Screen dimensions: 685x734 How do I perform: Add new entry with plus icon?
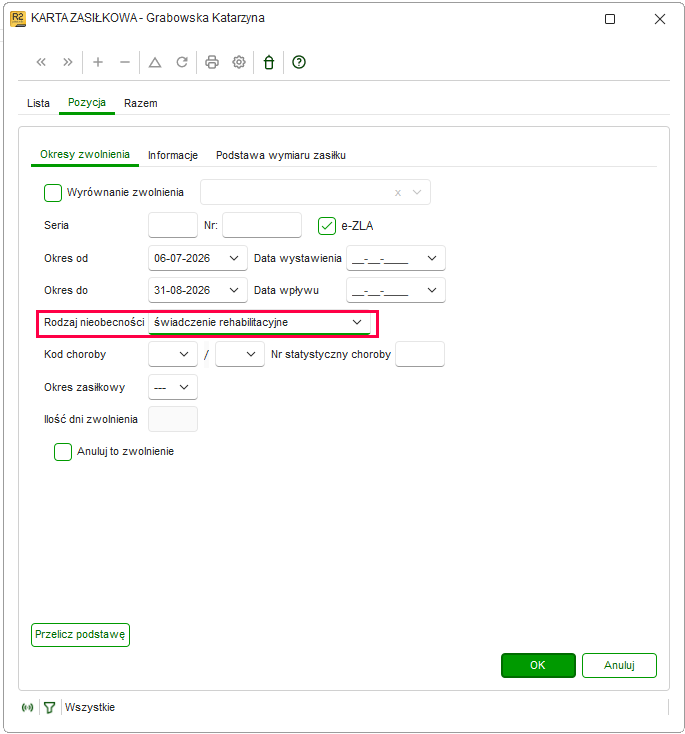[98, 62]
